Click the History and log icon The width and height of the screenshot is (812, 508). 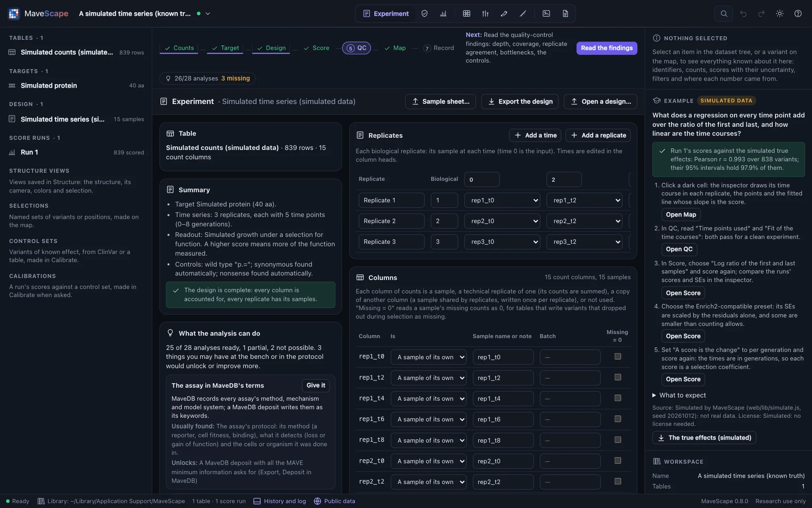click(x=257, y=501)
